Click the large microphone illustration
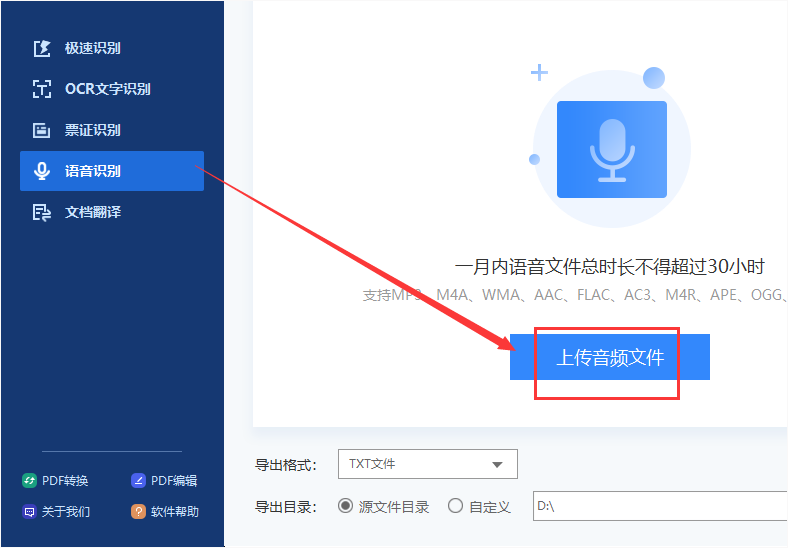This screenshot has height=548, width=788. (x=612, y=149)
